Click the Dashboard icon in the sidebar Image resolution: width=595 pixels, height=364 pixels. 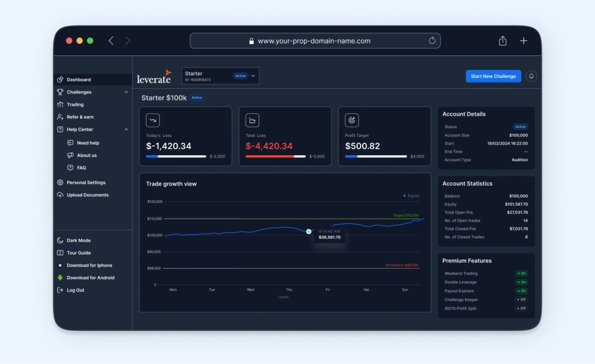(x=60, y=79)
